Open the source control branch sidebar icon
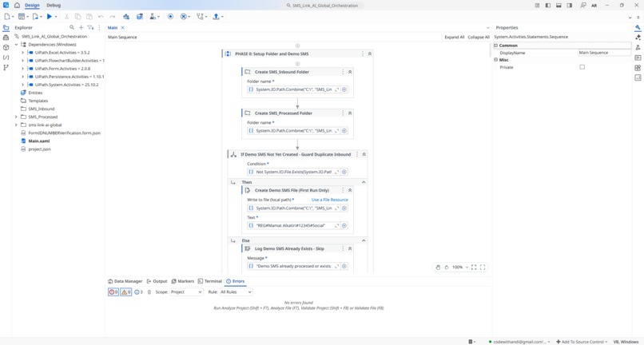This screenshot has width=644, height=345. 6,67
